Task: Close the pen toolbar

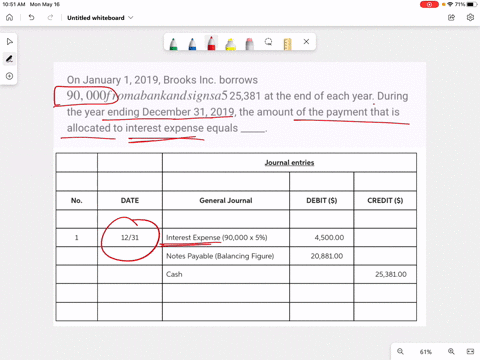Action: (306, 42)
